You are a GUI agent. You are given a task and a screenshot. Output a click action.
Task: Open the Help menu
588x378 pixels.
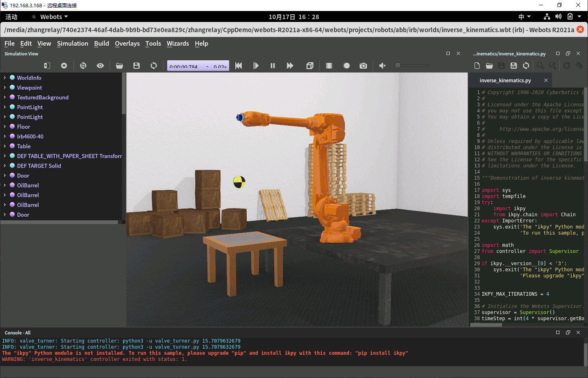(x=201, y=44)
